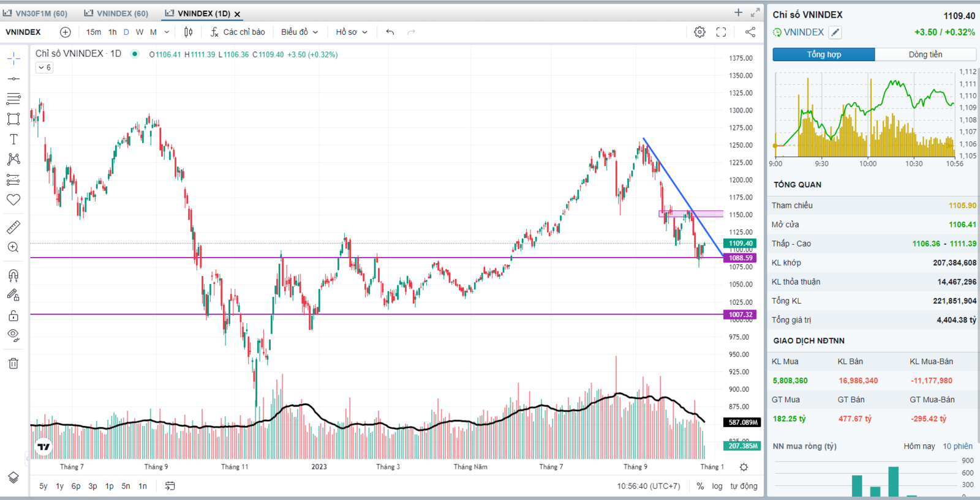Image resolution: width=980 pixels, height=500 pixels.
Task: Click the VNINDEX symbol search field
Action: pos(23,32)
